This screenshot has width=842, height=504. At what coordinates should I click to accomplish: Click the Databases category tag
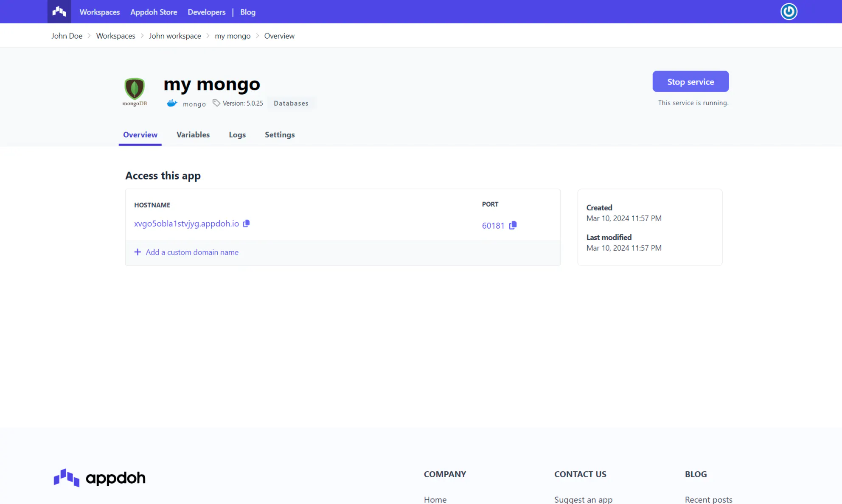291,103
